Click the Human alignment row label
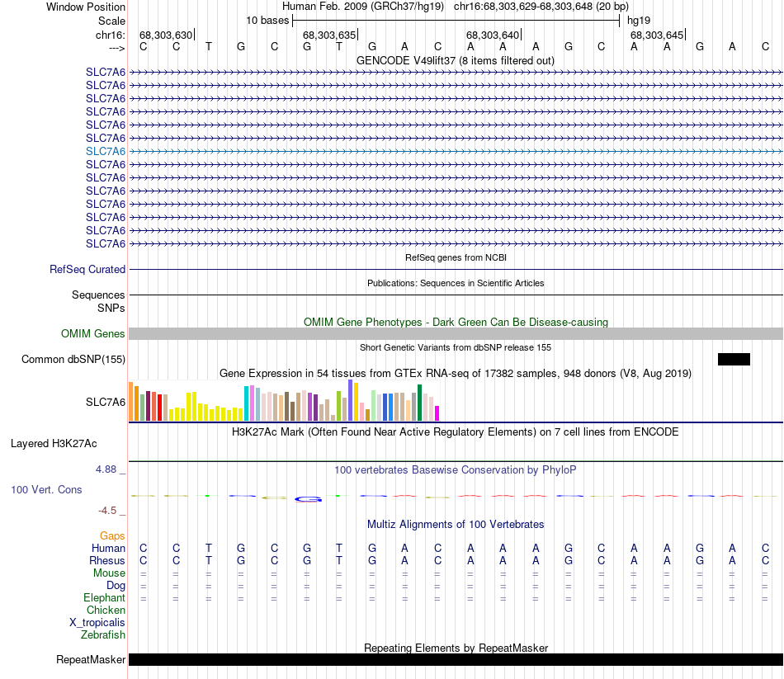Image resolution: width=784 pixels, height=679 pixels. [108, 548]
